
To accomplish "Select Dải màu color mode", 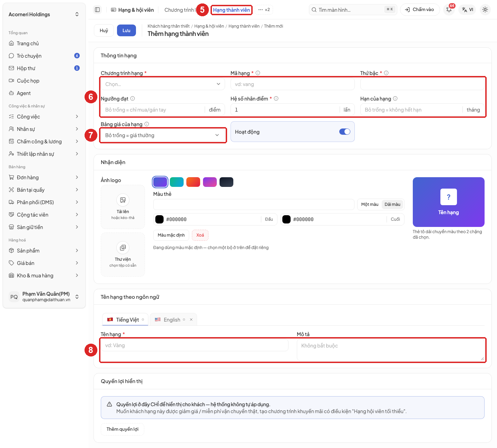I will click(x=392, y=204).
